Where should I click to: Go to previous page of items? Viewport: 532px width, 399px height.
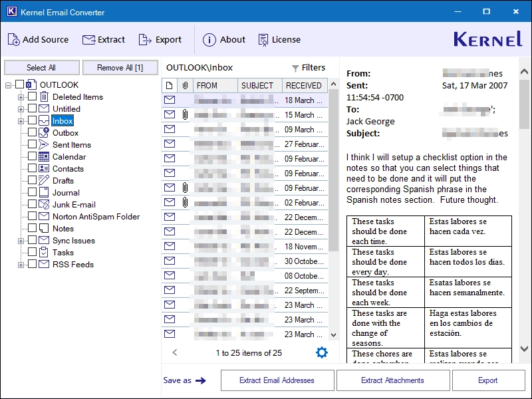click(175, 352)
